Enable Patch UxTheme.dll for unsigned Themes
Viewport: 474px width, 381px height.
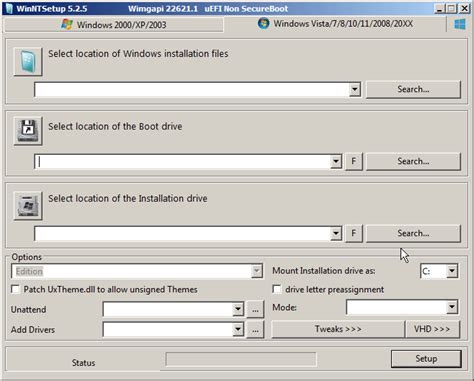click(15, 289)
